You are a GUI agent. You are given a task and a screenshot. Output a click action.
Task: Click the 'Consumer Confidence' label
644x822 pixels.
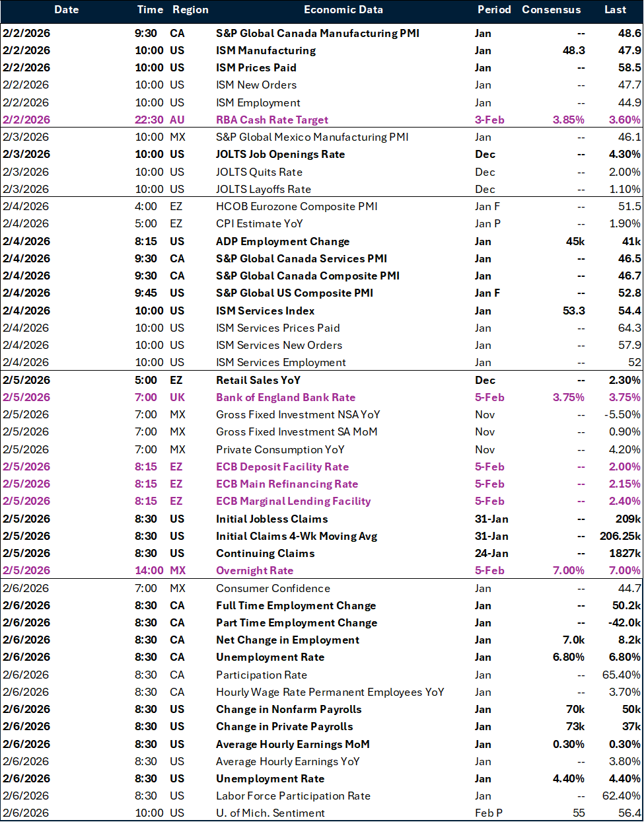click(273, 588)
